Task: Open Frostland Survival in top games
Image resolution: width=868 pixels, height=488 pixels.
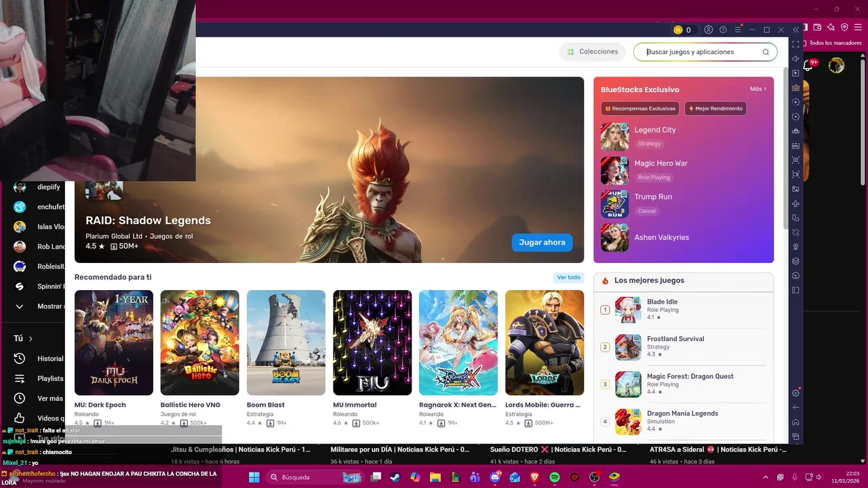Action: (x=684, y=347)
